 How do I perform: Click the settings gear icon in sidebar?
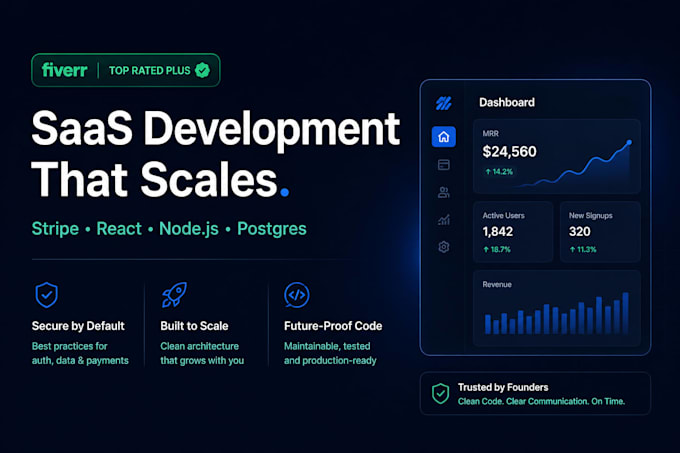(444, 247)
